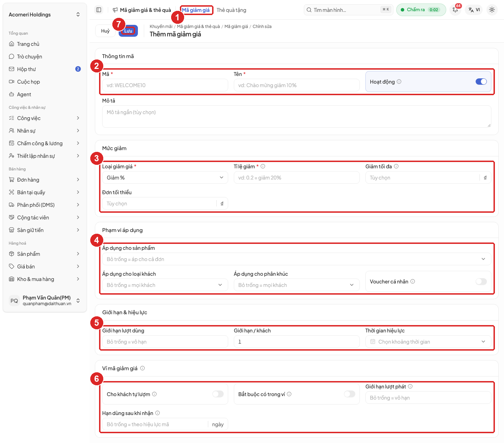Open notifications bell with 64 badge
The height and width of the screenshot is (443, 504).
click(x=455, y=10)
